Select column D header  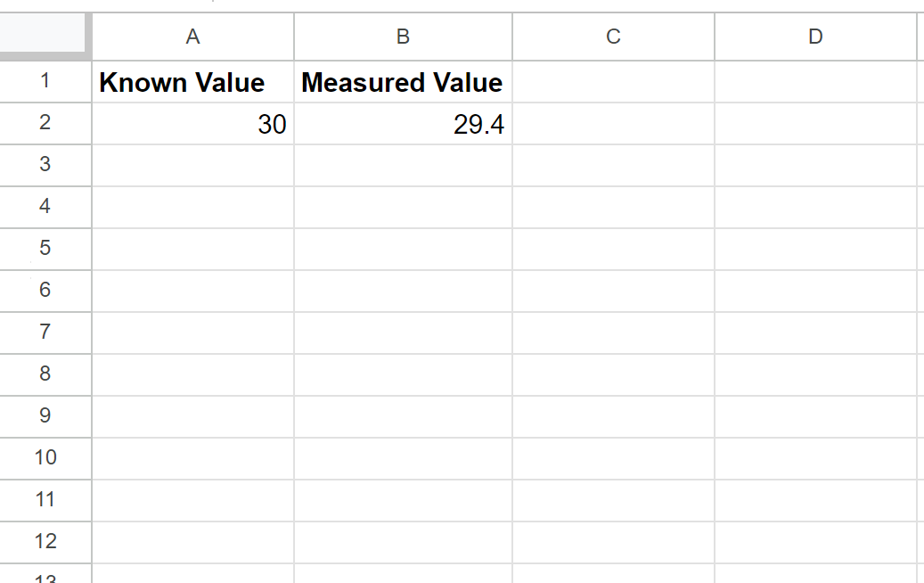[x=814, y=37]
